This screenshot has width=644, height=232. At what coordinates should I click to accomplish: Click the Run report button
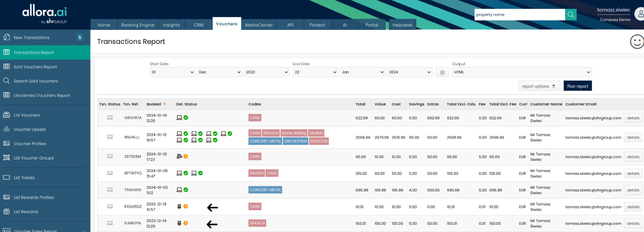pos(578,86)
